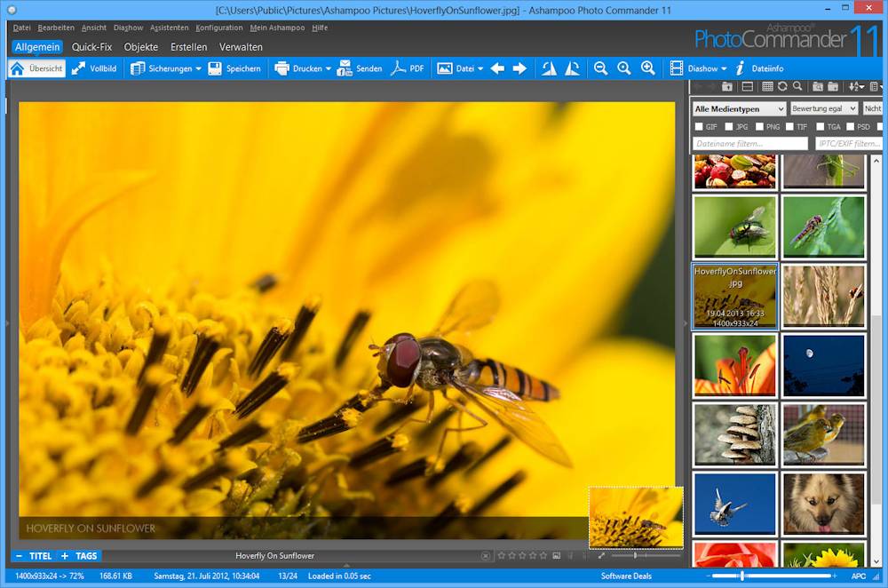Viewport: 888px width, 588px height.
Task: Adjust the thumbnail size slider in status bar
Action: (x=742, y=576)
